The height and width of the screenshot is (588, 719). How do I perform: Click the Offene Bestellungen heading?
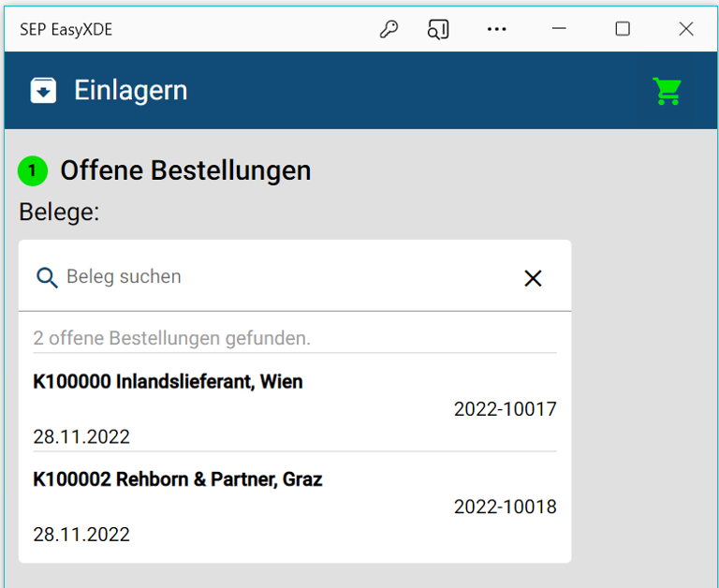point(185,171)
